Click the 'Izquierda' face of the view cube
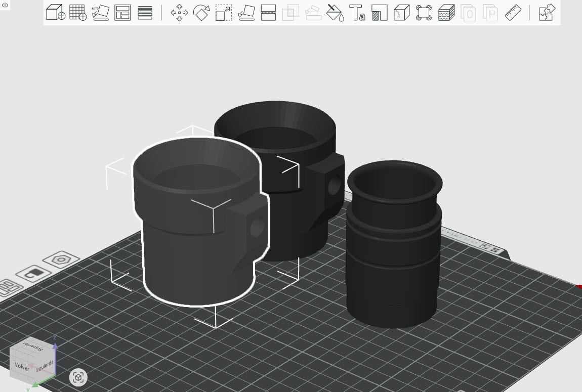Image resolution: width=582 pixels, height=392 pixels. click(x=45, y=365)
